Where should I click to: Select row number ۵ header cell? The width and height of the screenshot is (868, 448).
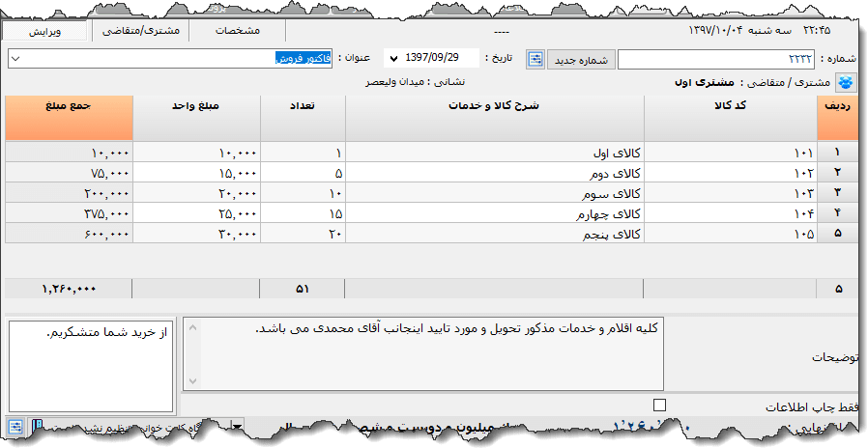click(838, 234)
